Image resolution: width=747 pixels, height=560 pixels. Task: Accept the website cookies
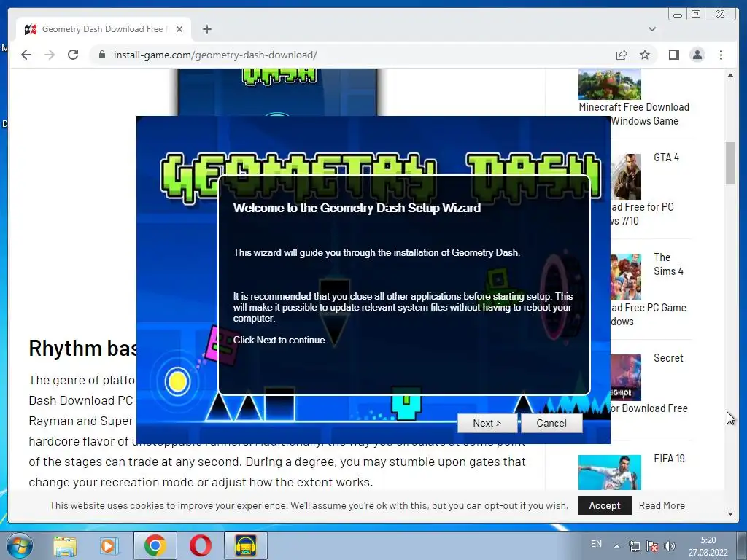pyautogui.click(x=604, y=505)
